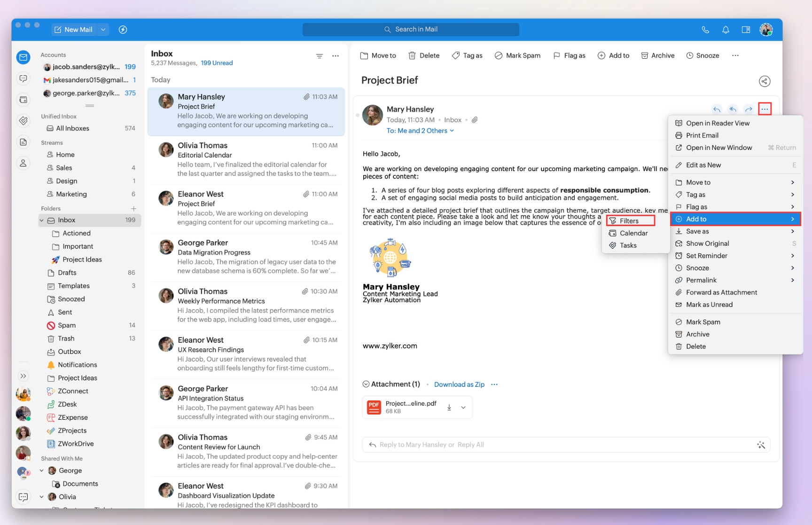Click the add folder plus icon
This screenshot has height=525, width=812.
tap(134, 208)
